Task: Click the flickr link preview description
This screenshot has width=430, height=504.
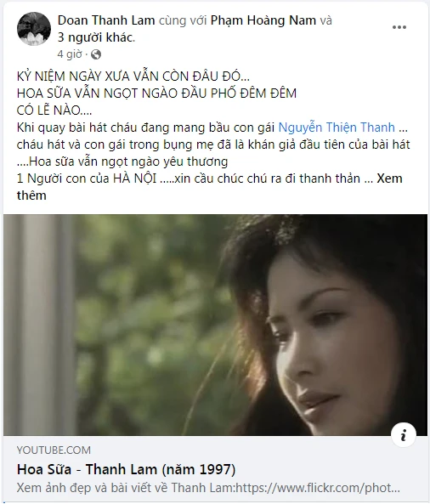Action: click(x=208, y=488)
